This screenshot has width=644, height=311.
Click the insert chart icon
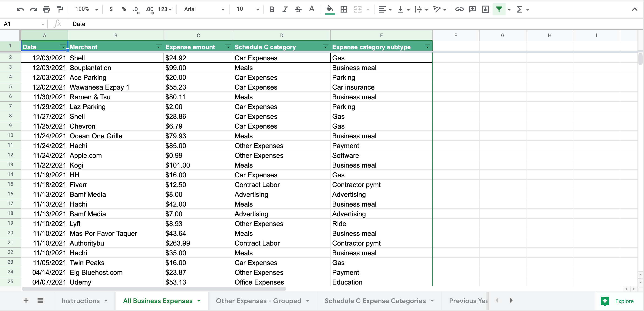coord(485,10)
